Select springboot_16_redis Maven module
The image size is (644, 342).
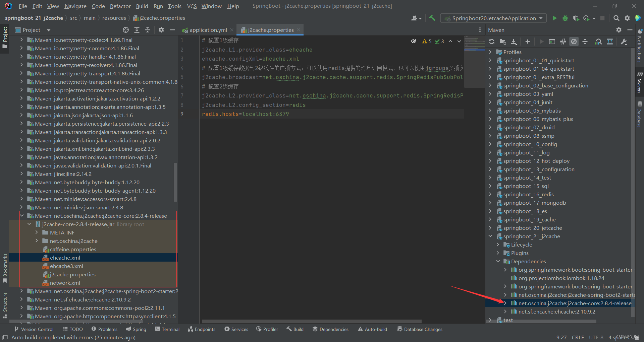(x=528, y=194)
